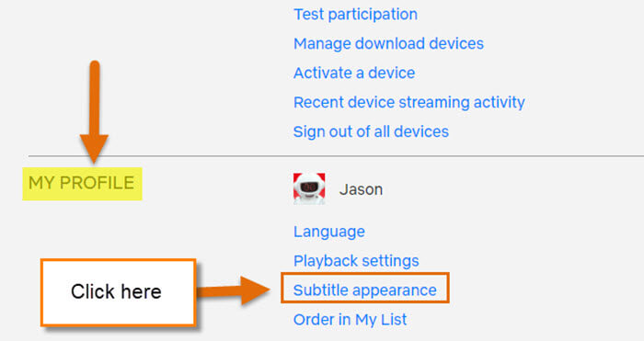This screenshot has height=341, width=644.
Task: Click Jason's robot profile avatar
Action: pyautogui.click(x=309, y=188)
